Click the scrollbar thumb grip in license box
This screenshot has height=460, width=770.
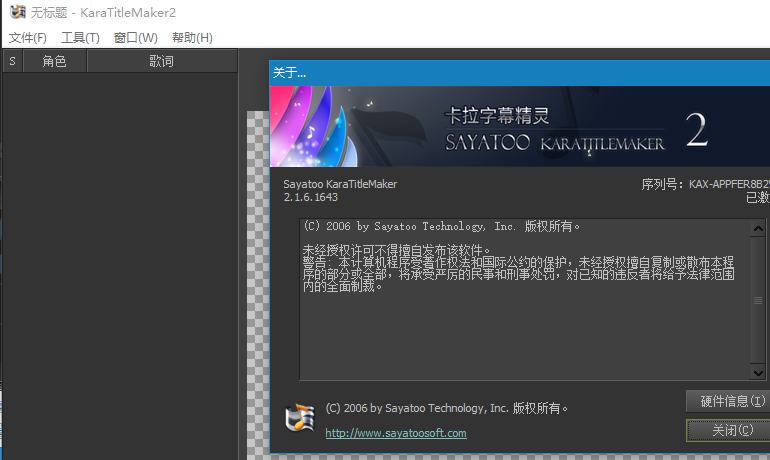pos(758,300)
